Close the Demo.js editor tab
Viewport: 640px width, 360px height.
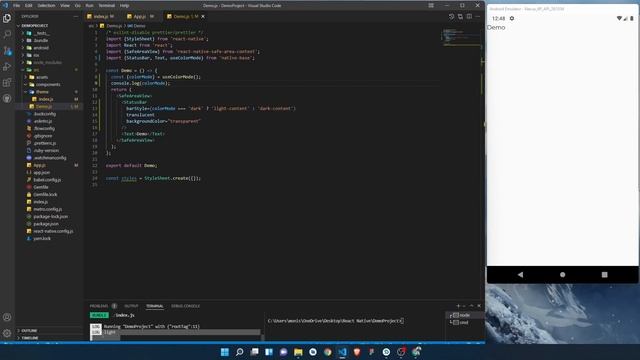point(203,16)
